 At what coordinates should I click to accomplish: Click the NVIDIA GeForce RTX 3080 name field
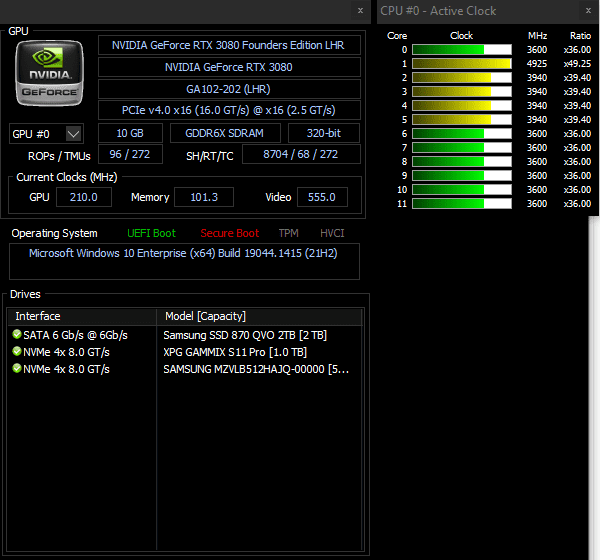229,67
